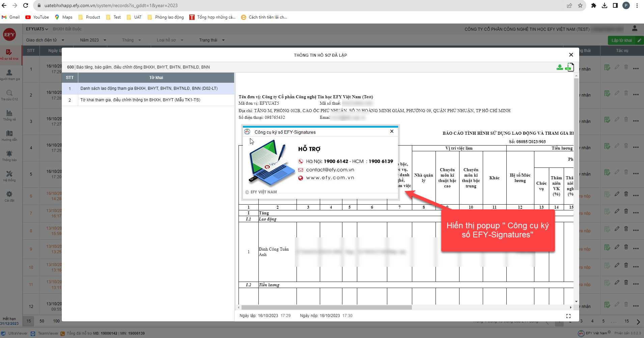644x338 pixels.
Task: Open Người tham gia in sidebar
Action: (9, 74)
